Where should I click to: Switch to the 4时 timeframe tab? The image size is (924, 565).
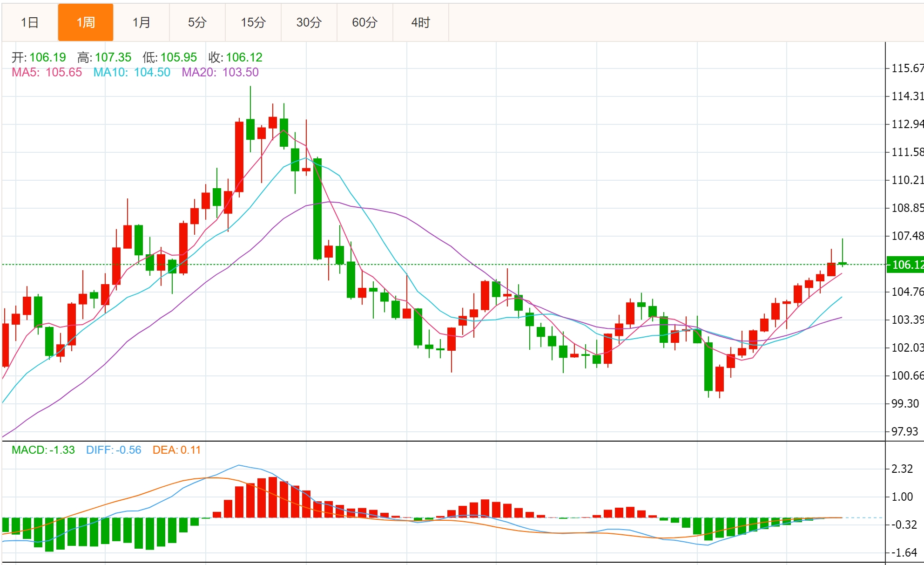coord(421,22)
